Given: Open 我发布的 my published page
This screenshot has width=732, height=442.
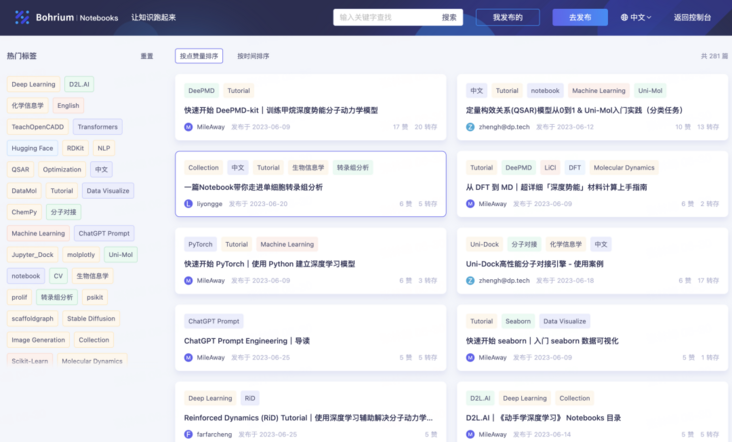Looking at the screenshot, I should (507, 17).
